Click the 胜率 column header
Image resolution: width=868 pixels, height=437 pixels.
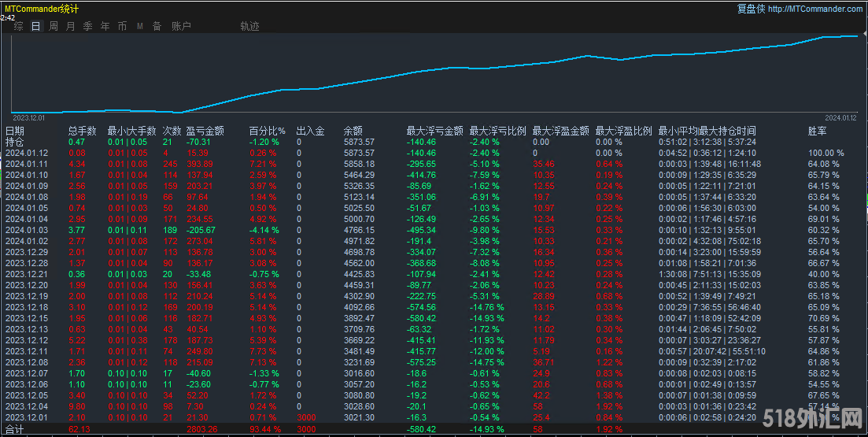tap(818, 131)
